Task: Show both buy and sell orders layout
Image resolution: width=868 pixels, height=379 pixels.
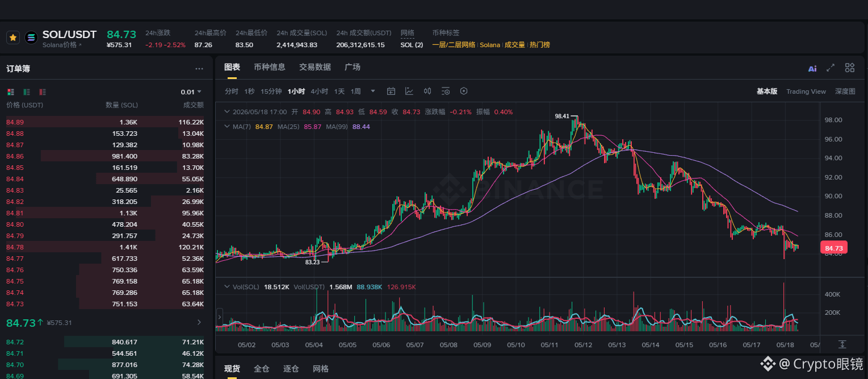Action: pyautogui.click(x=10, y=92)
